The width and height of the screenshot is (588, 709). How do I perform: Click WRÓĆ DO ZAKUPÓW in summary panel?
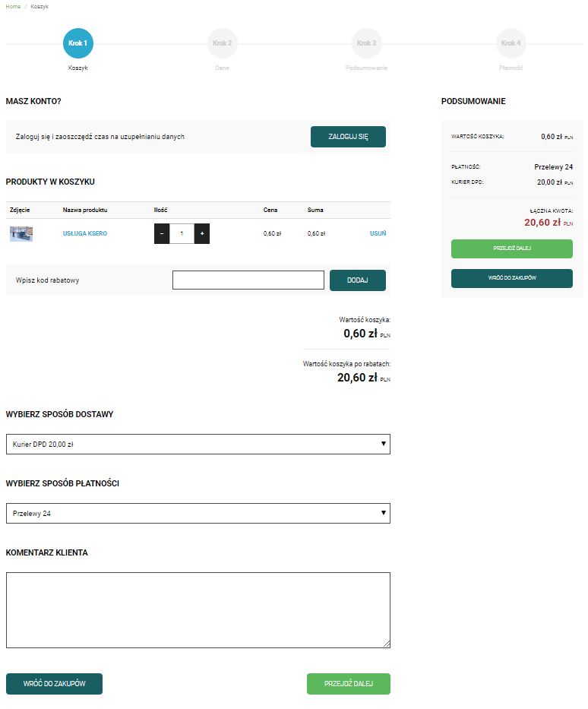(511, 278)
